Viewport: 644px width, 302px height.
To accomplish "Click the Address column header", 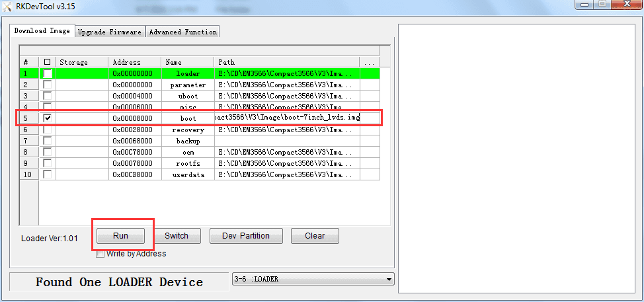I will [x=135, y=62].
